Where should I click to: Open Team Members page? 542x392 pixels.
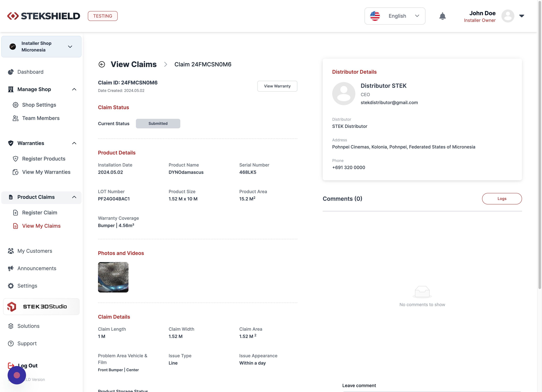pos(41,118)
